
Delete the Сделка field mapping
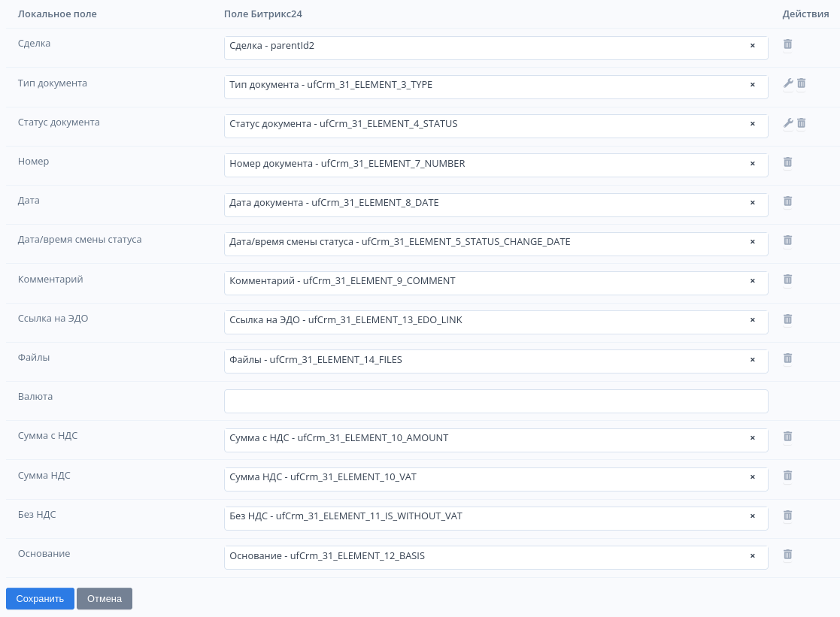787,44
